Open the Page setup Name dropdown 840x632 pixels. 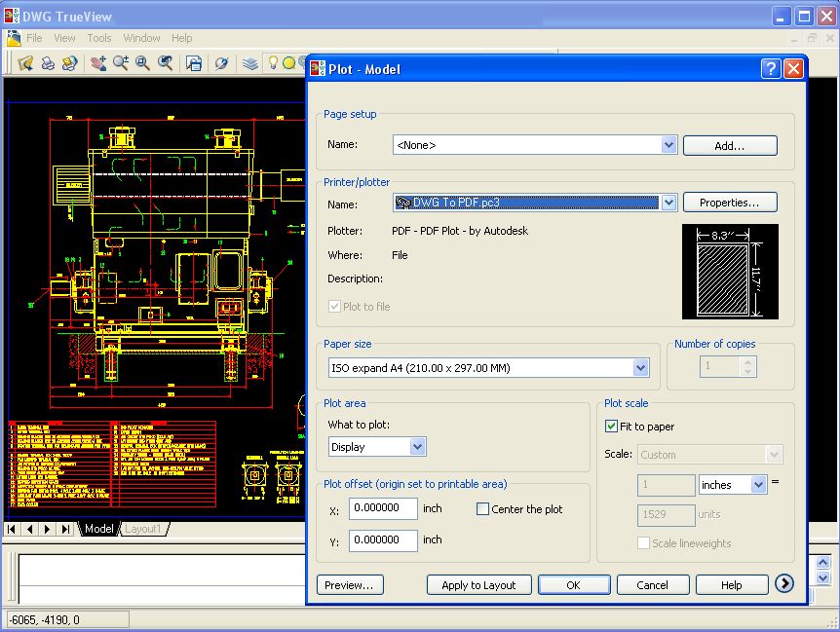[668, 144]
